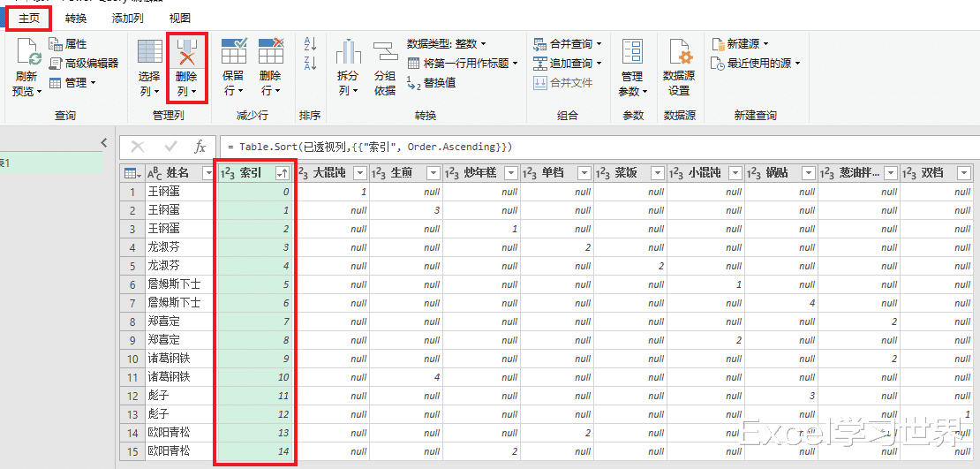Select the 索引 column header

coord(255,173)
